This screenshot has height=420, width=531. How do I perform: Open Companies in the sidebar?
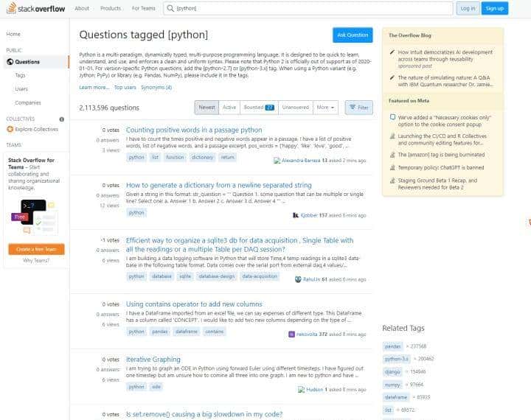click(28, 102)
